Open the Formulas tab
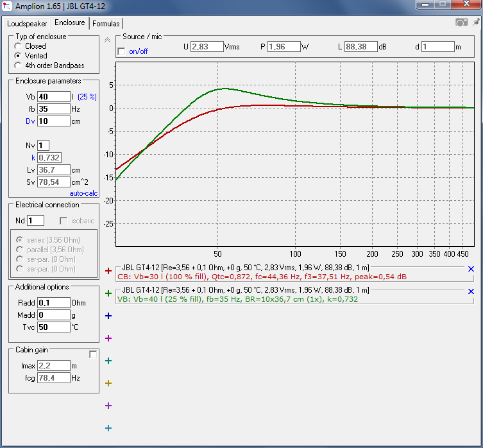Screen dimensions: 483x448 click(106, 24)
